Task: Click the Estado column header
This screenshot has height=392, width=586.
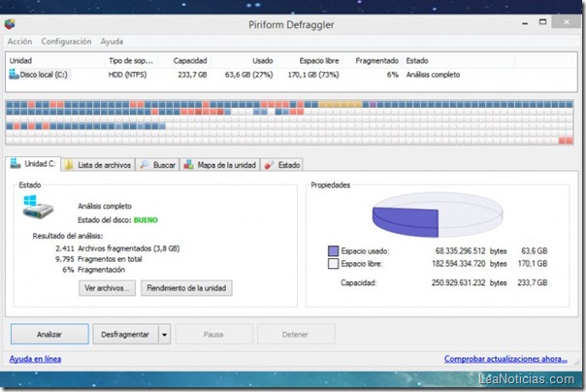Action: (459, 60)
